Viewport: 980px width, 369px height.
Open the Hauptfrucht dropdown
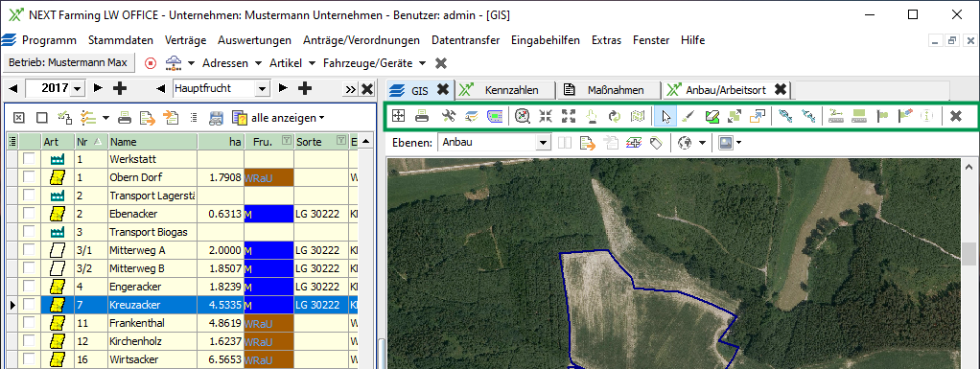(x=263, y=89)
